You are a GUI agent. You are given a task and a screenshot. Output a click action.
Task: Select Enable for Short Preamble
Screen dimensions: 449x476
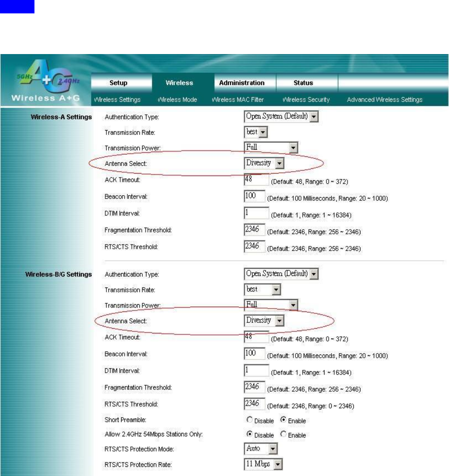click(283, 420)
